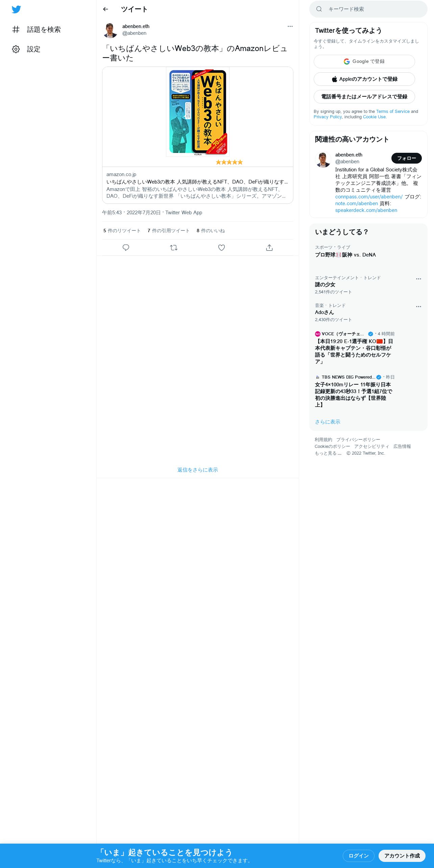Focus the キーワード検索 search field
Image resolution: width=434 pixels, height=868 pixels.
pyautogui.click(x=368, y=9)
